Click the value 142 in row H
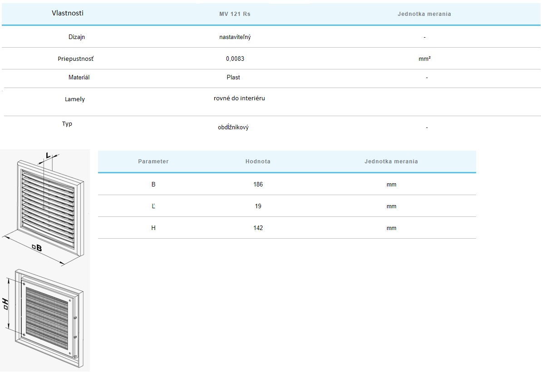The height and width of the screenshot is (392, 541). point(258,228)
